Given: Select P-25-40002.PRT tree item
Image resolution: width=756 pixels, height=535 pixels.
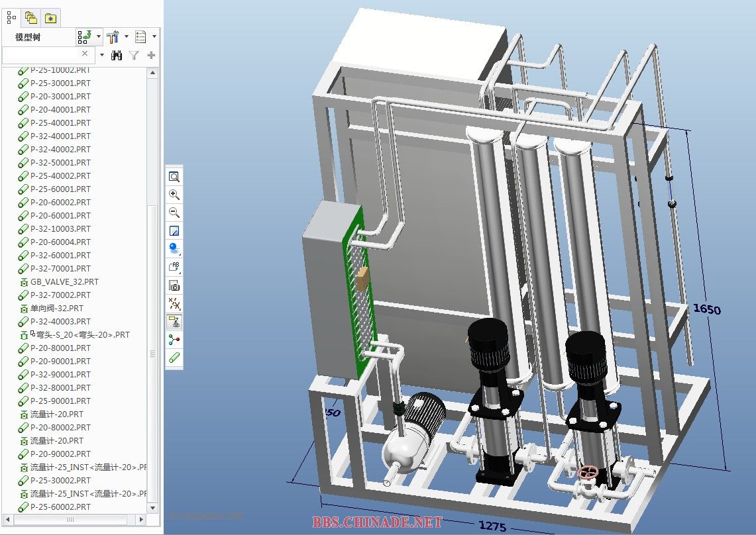Looking at the screenshot, I should (x=61, y=176).
